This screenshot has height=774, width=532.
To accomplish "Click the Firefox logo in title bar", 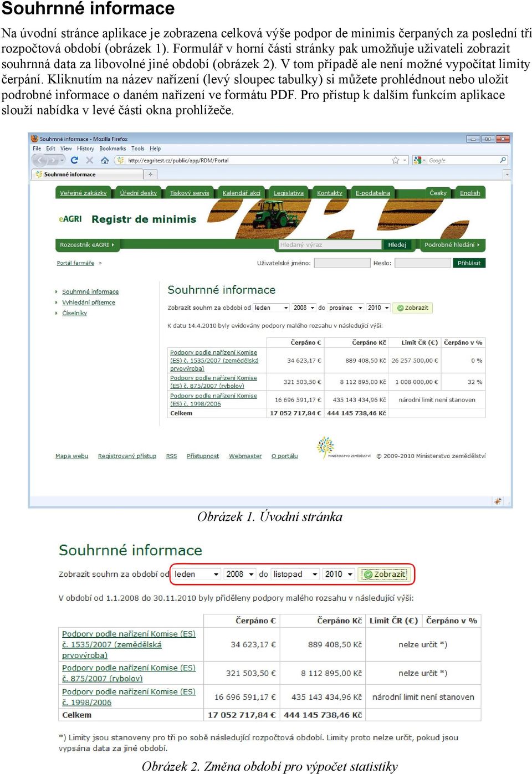I will pos(34,139).
